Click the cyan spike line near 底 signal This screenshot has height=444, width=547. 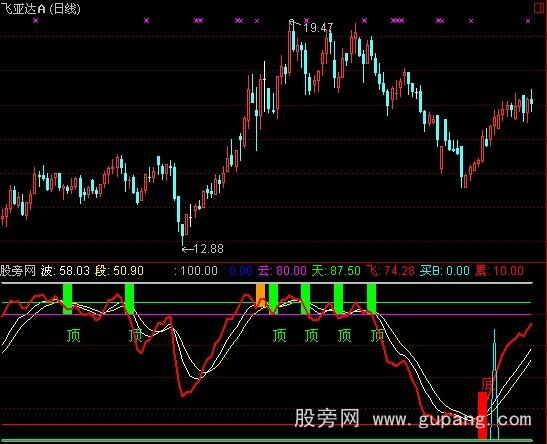pyautogui.click(x=494, y=384)
